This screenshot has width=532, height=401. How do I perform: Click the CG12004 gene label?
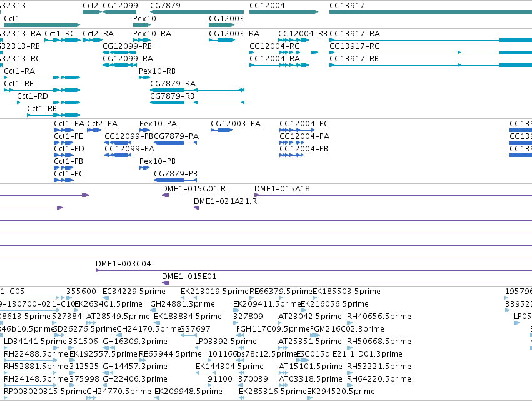click(267, 6)
